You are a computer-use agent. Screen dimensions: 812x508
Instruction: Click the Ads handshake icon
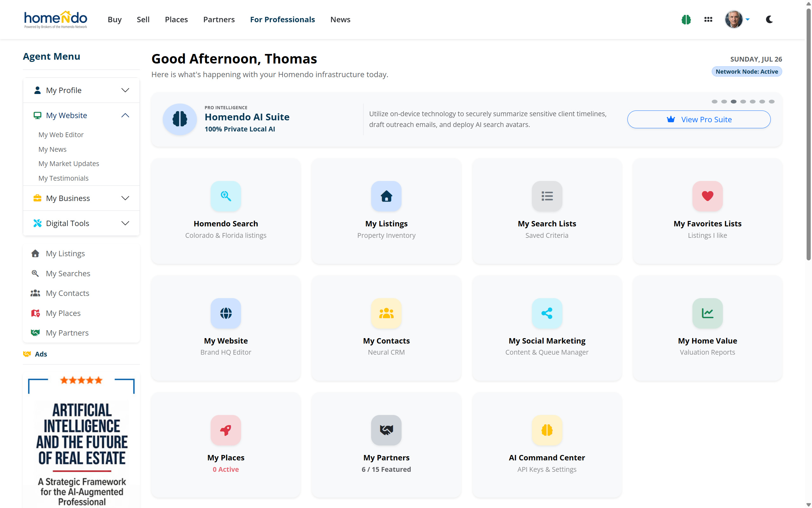click(x=27, y=354)
